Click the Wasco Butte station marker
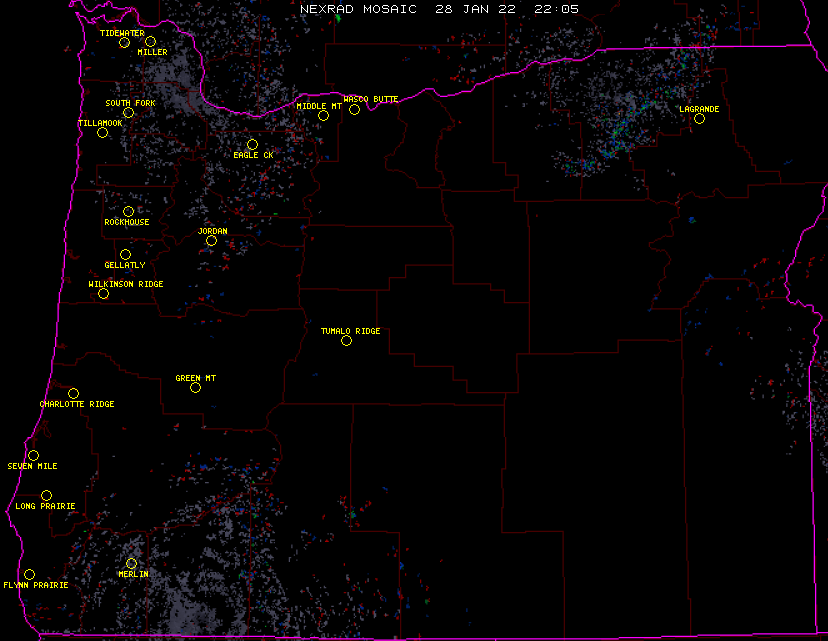Viewport: 828px width, 641px height. tap(354, 109)
